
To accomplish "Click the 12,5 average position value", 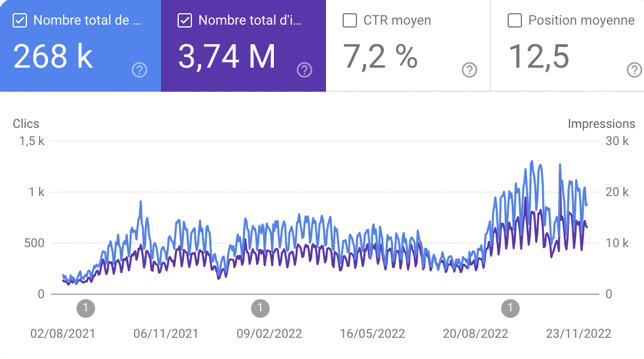I will (539, 57).
